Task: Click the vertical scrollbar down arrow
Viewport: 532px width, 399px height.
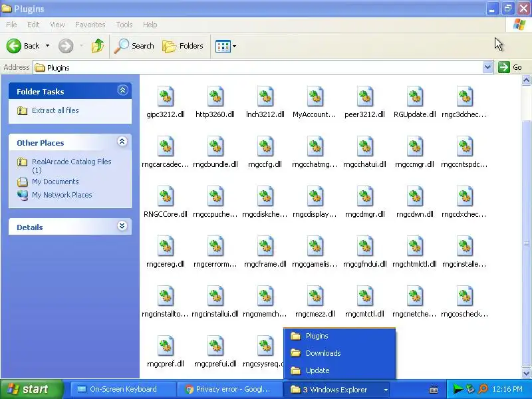Action: coord(526,374)
